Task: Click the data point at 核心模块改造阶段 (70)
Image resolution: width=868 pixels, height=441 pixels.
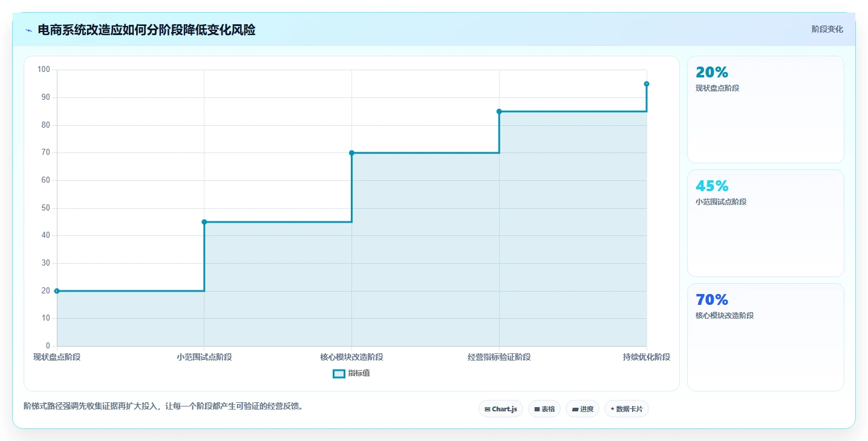Action: (x=351, y=153)
